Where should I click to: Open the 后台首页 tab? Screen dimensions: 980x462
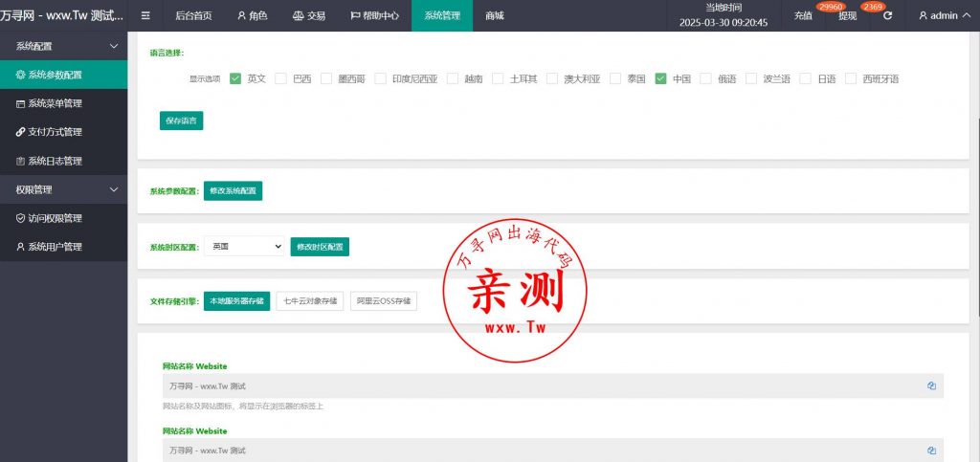pos(193,15)
